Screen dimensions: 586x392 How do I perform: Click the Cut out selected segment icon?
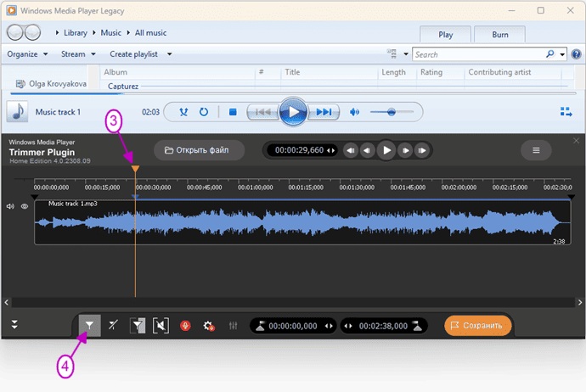click(x=161, y=326)
